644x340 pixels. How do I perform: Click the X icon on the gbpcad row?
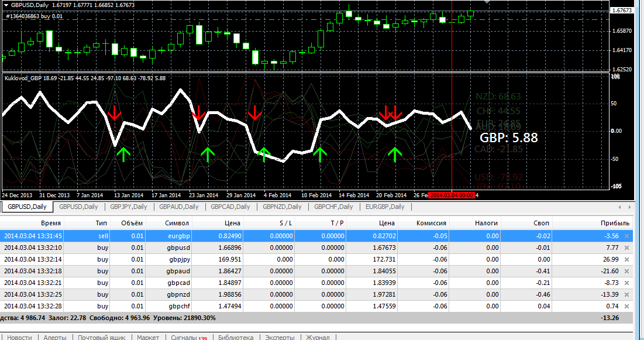[x=627, y=283]
